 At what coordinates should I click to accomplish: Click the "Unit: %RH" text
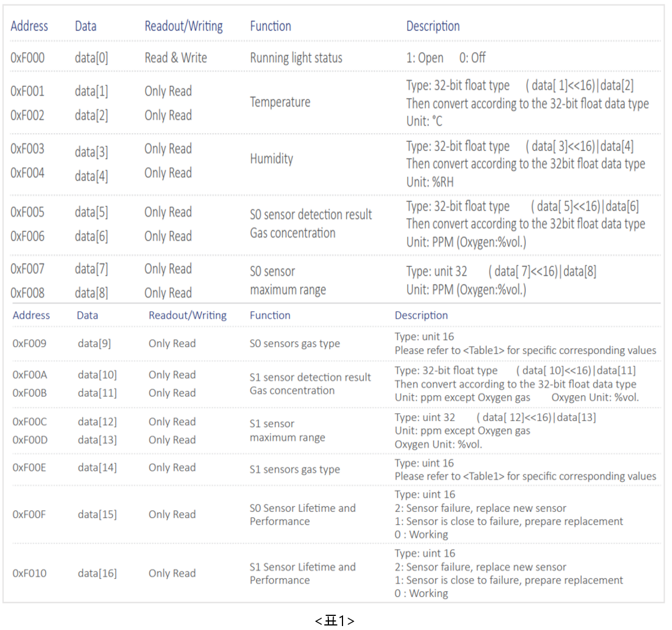point(429,182)
